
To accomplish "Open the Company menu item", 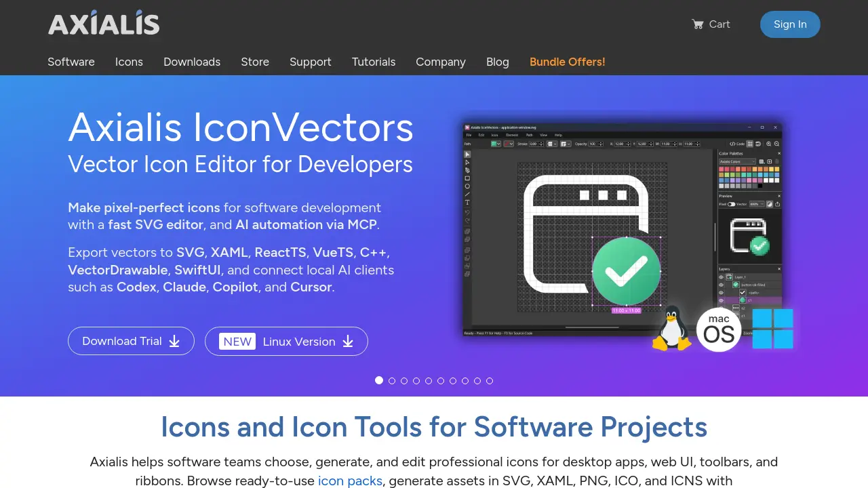I will (441, 62).
